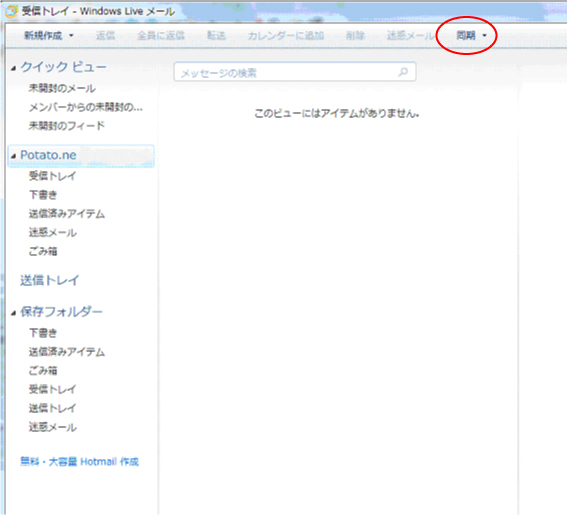
Task: Click the 迷惑メール toolbar button
Action: pos(410,35)
